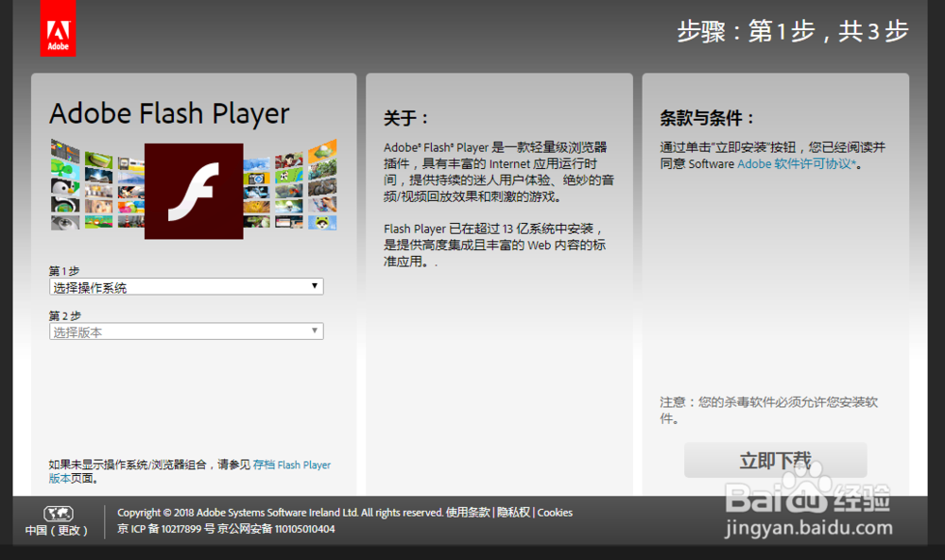The width and height of the screenshot is (945, 560).
Task: Open the 选择版本 dropdown
Action: coord(186,331)
